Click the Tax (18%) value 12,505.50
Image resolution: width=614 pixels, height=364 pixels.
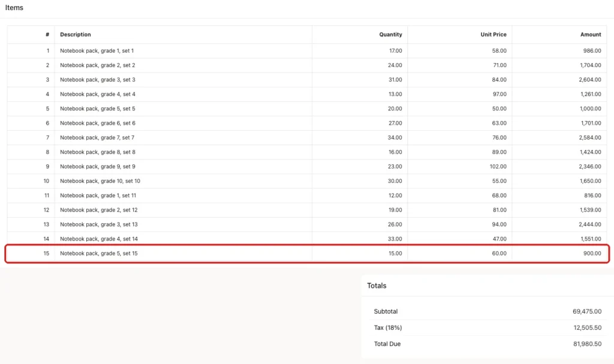588,327
